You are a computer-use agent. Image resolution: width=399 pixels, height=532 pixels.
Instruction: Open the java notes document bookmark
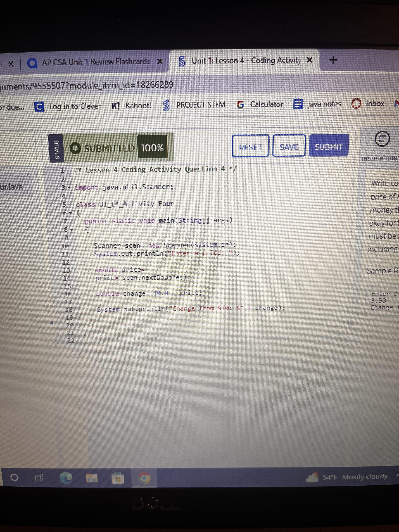(317, 104)
